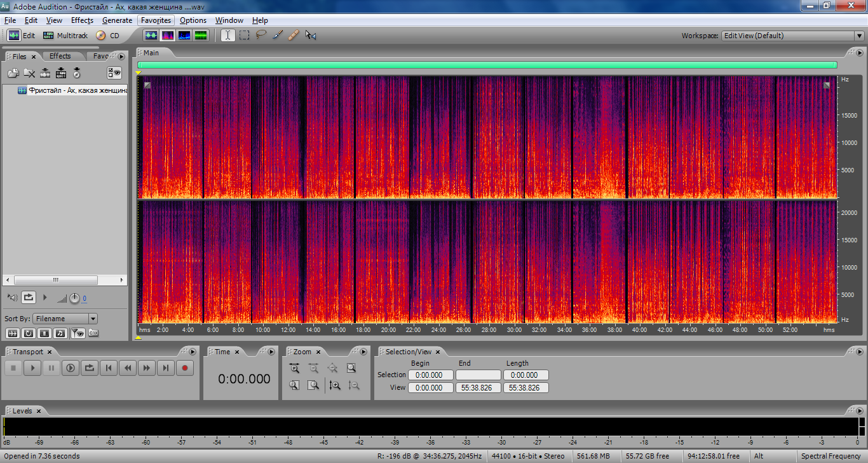Show Spectral Phase display
The image size is (868, 463).
[x=201, y=36]
